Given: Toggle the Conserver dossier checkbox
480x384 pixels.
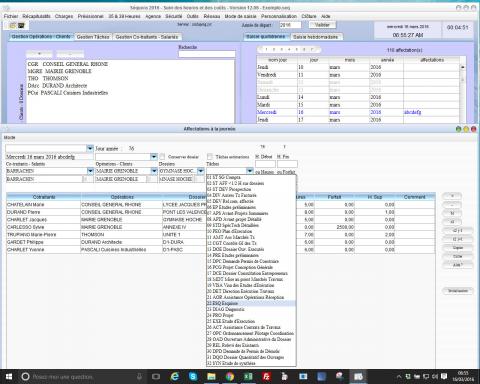Looking at the screenshot, I should pyautogui.click(x=162, y=156).
